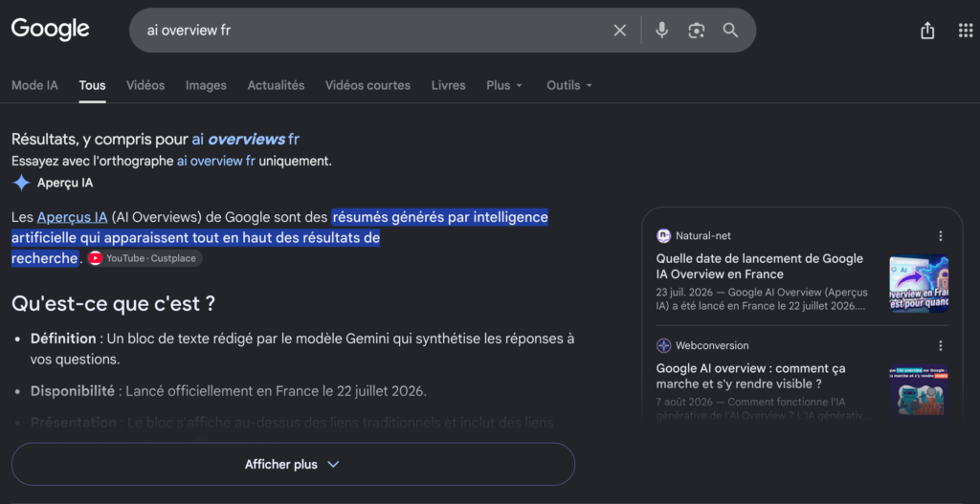
Task: Open Google Lens image search icon
Action: point(697,30)
